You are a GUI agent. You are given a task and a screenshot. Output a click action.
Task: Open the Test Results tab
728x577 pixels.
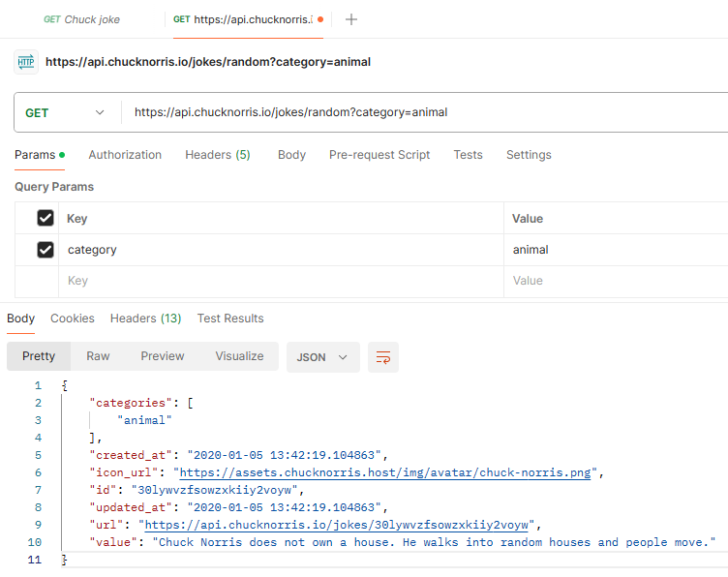click(230, 319)
